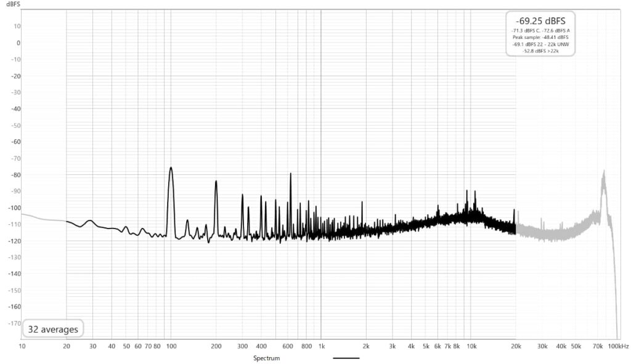Click the 20k frequency axis label

pyautogui.click(x=516, y=347)
